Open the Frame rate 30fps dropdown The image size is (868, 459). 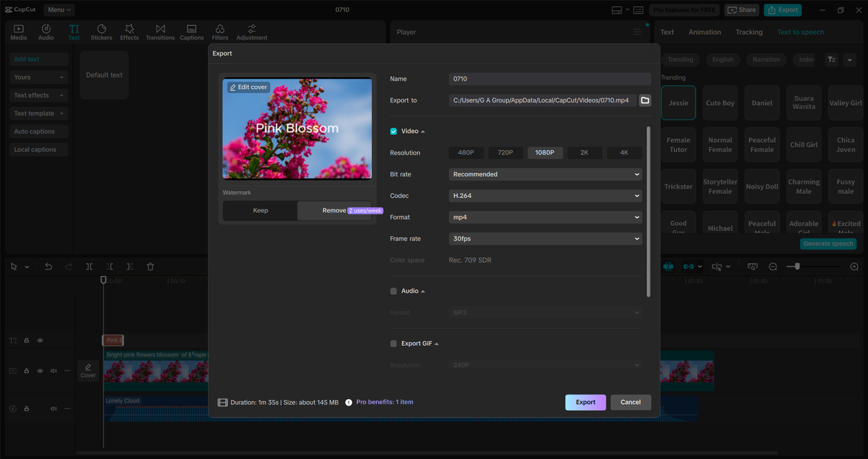pos(545,239)
